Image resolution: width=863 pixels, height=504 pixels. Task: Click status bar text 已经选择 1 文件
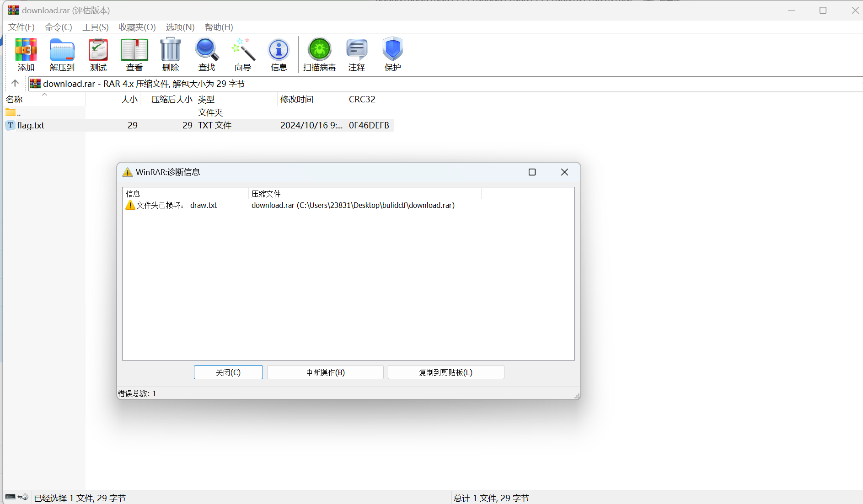[x=80, y=498]
